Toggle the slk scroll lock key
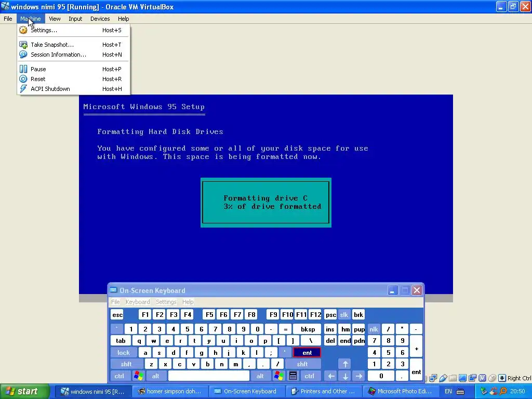This screenshot has width=532, height=399. pos(344,314)
